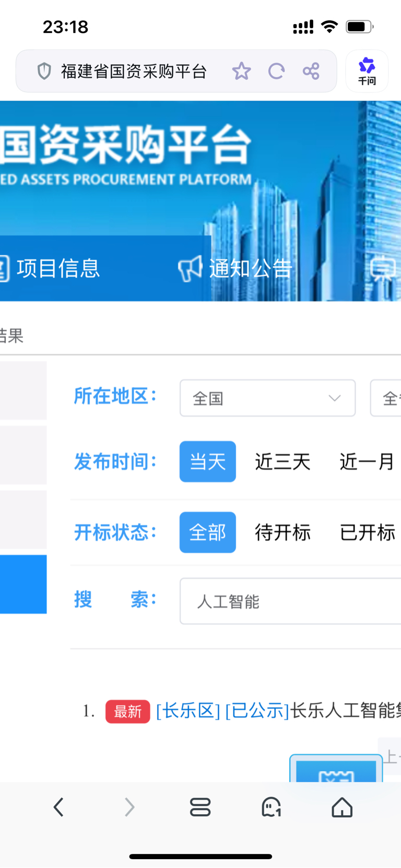
Task: Open the 长乐人工智能 result title
Action: [346, 711]
